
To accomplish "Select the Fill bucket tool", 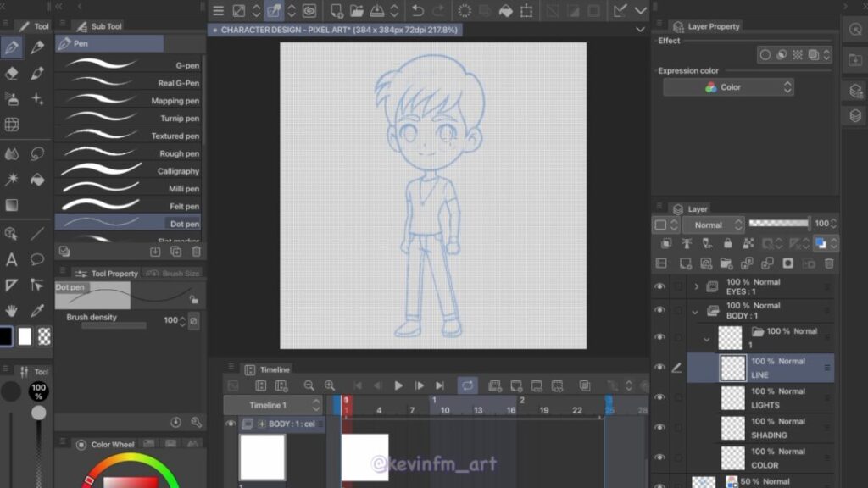I will click(37, 179).
